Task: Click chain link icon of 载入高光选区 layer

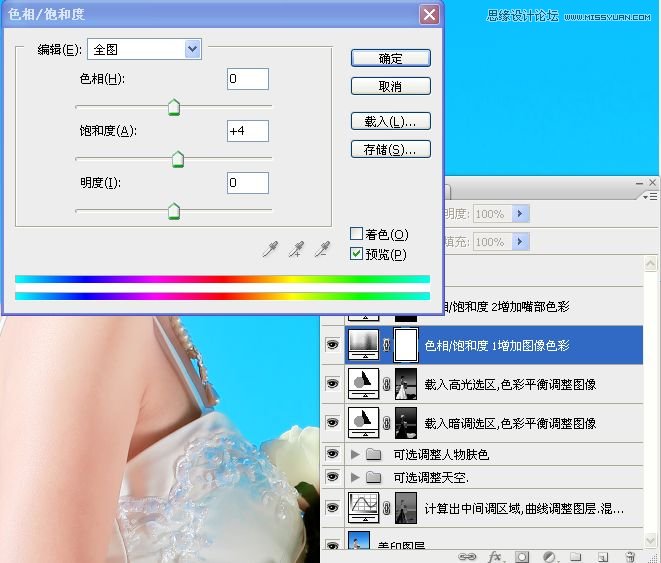Action: [x=386, y=384]
